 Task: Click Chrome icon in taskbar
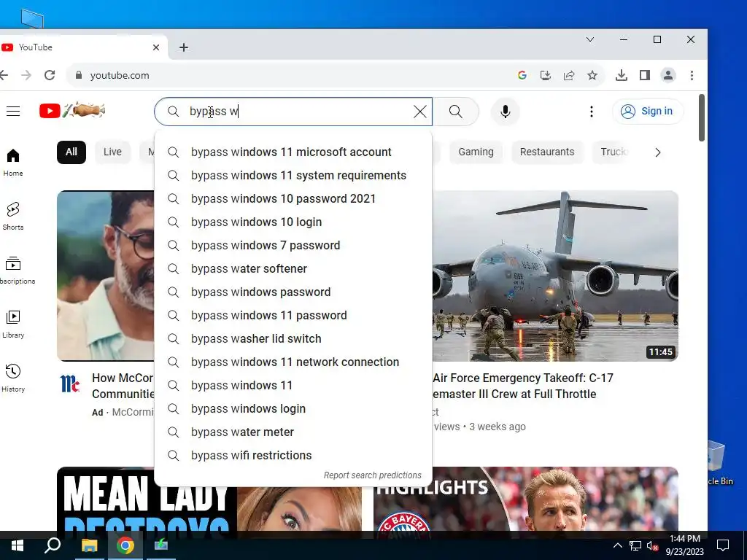click(125, 545)
